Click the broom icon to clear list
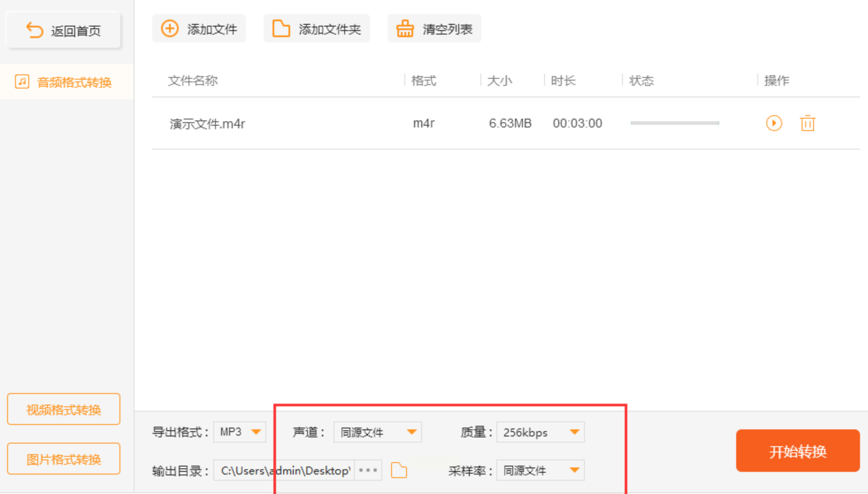 point(405,29)
